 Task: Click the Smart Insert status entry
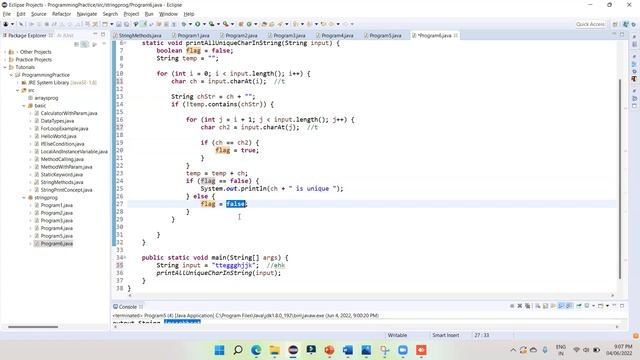click(446, 335)
